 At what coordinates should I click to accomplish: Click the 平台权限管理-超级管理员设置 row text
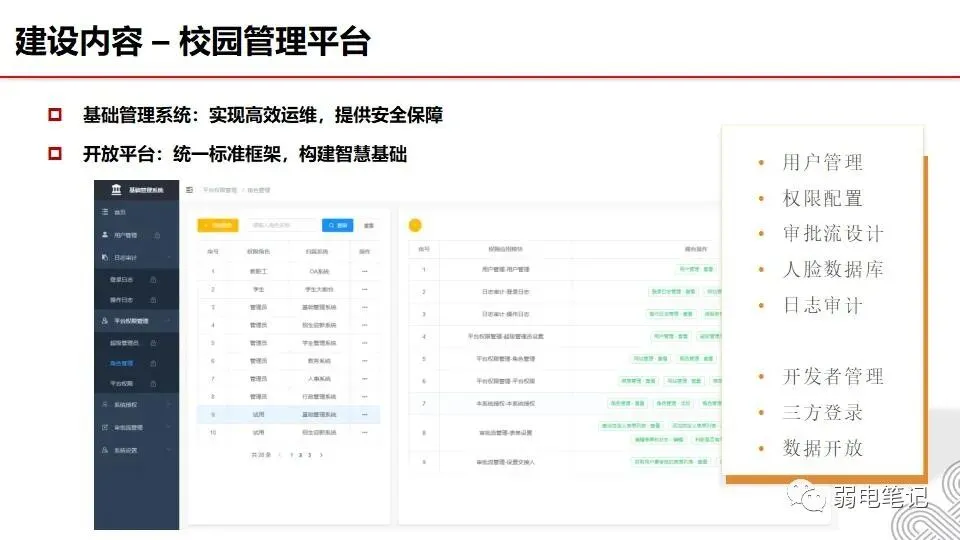coord(506,336)
